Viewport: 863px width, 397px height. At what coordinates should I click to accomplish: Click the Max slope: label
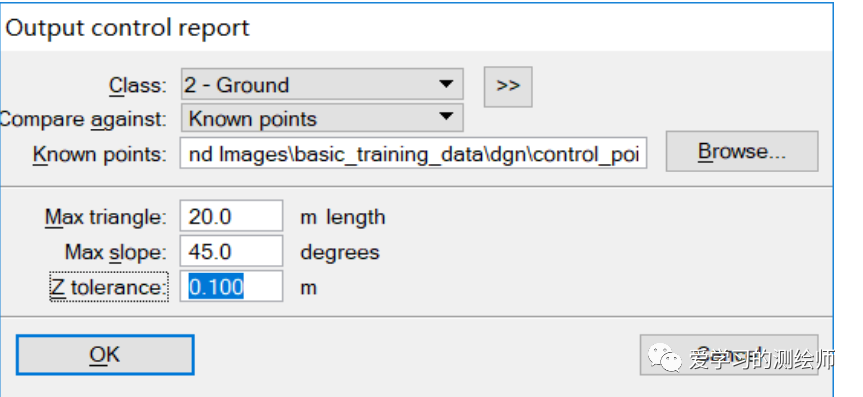[x=115, y=252]
